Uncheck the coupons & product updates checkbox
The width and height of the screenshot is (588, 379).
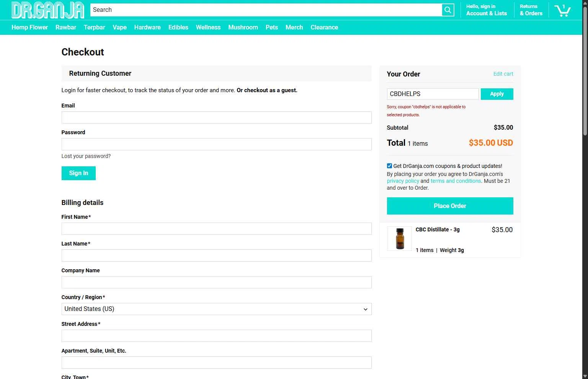[x=389, y=166]
